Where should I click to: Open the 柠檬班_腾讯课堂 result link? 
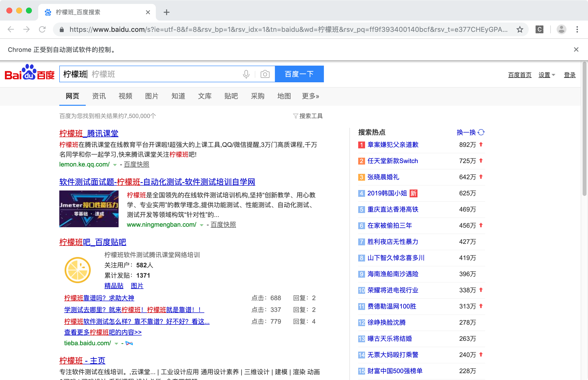point(89,133)
